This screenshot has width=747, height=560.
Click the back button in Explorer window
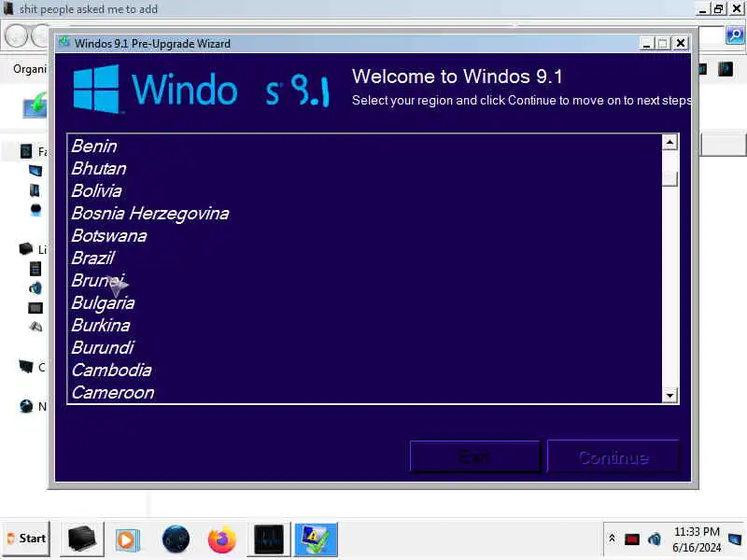[16, 36]
